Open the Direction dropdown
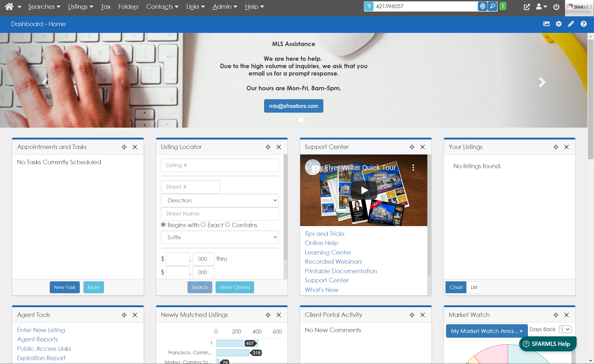This screenshot has height=364, width=594. (x=220, y=201)
